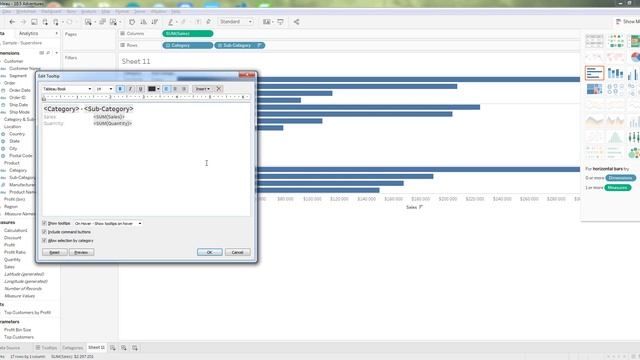Select the Order Date dimension field
This screenshot has width=640, height=360.
20,90
